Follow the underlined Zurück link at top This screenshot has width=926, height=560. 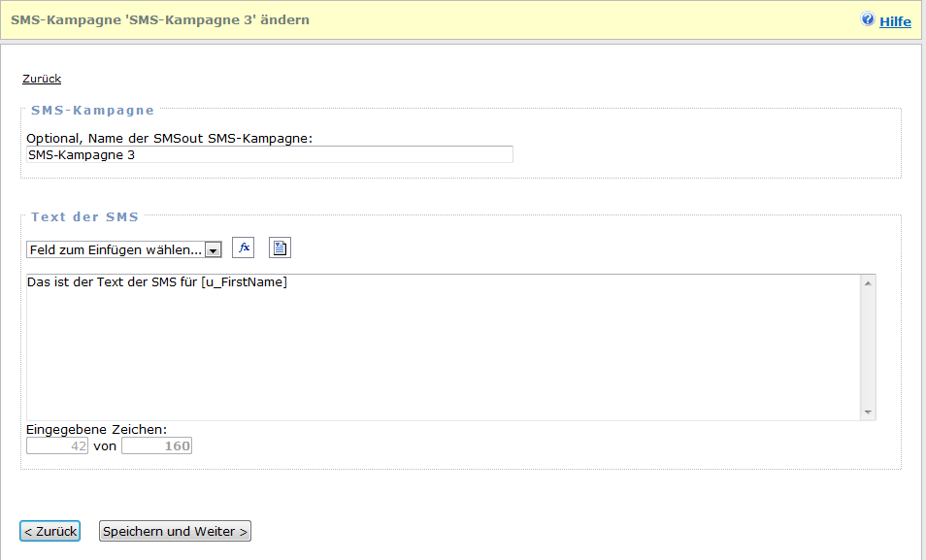(x=42, y=79)
